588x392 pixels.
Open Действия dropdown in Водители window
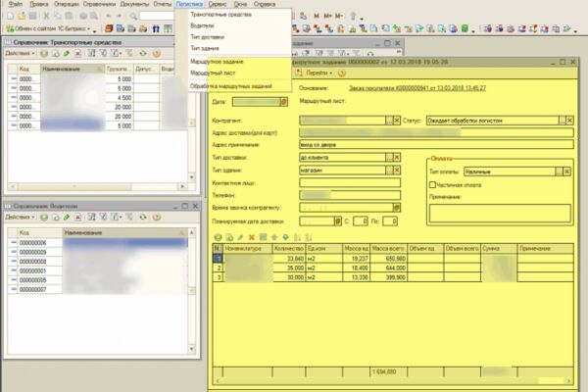tap(20, 218)
